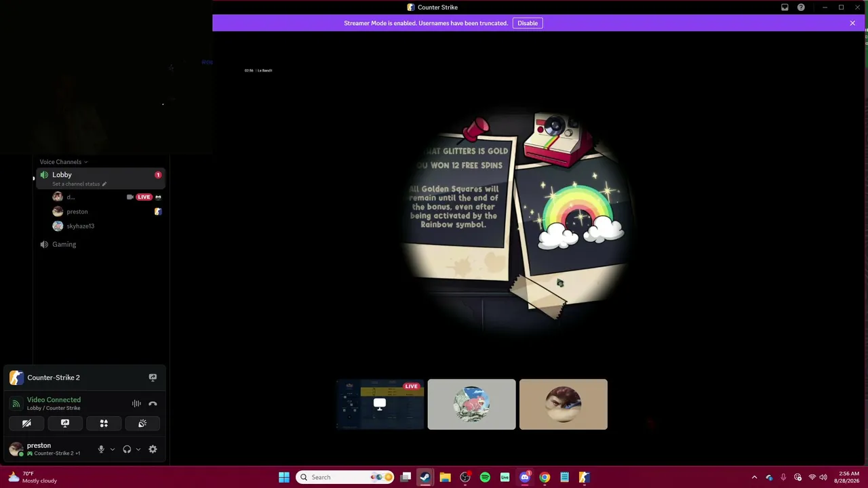The image size is (868, 488).
Task: Open the activities launcher button
Action: coord(104,424)
